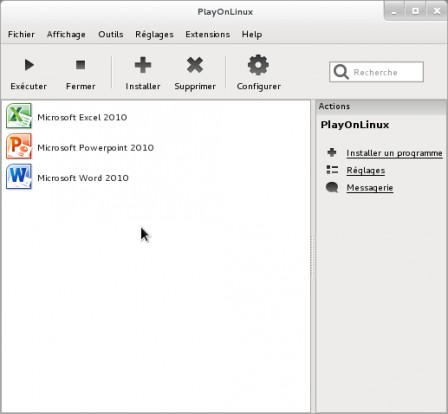The width and height of the screenshot is (448, 414).
Task: Open the Affichage menu
Action: click(66, 34)
